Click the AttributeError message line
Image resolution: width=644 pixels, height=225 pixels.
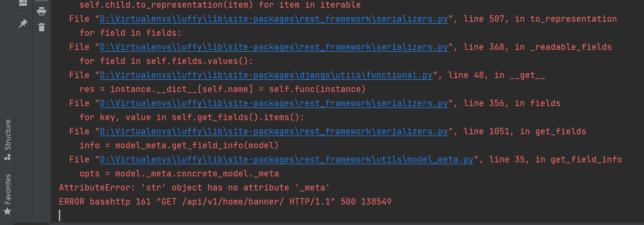tap(194, 188)
